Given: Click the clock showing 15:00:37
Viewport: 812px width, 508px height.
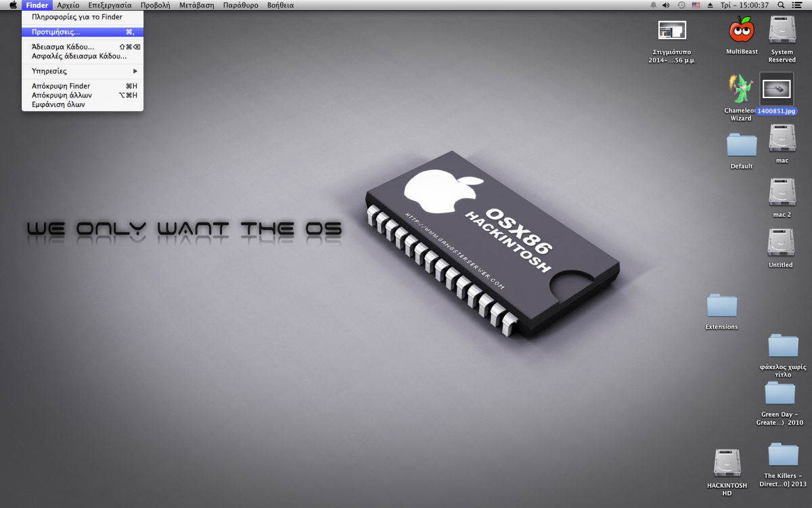Looking at the screenshot, I should [744, 5].
